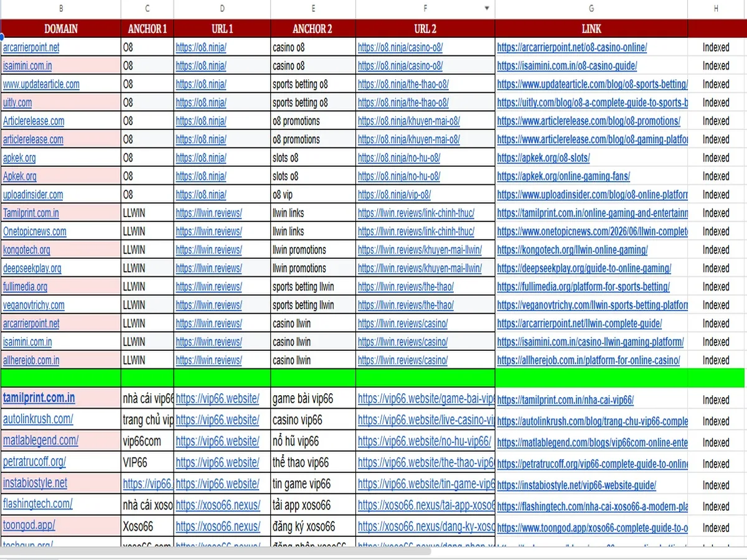Select the 'Xoso66' anchor cell

[148, 526]
